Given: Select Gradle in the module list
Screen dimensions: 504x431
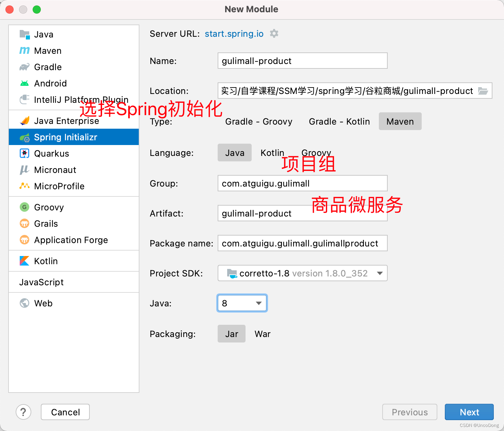Looking at the screenshot, I should (x=74, y=67).
